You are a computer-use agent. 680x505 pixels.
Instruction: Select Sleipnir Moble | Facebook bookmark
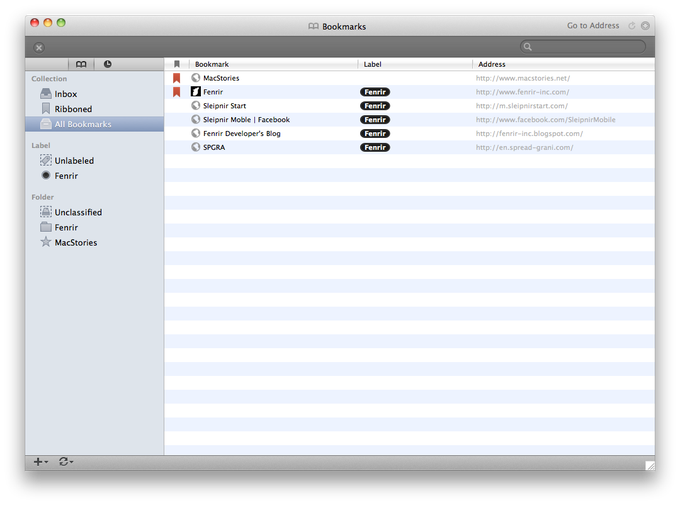409,120
